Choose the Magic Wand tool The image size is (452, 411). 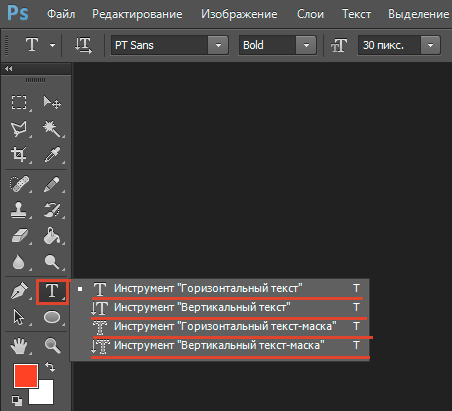[52, 129]
